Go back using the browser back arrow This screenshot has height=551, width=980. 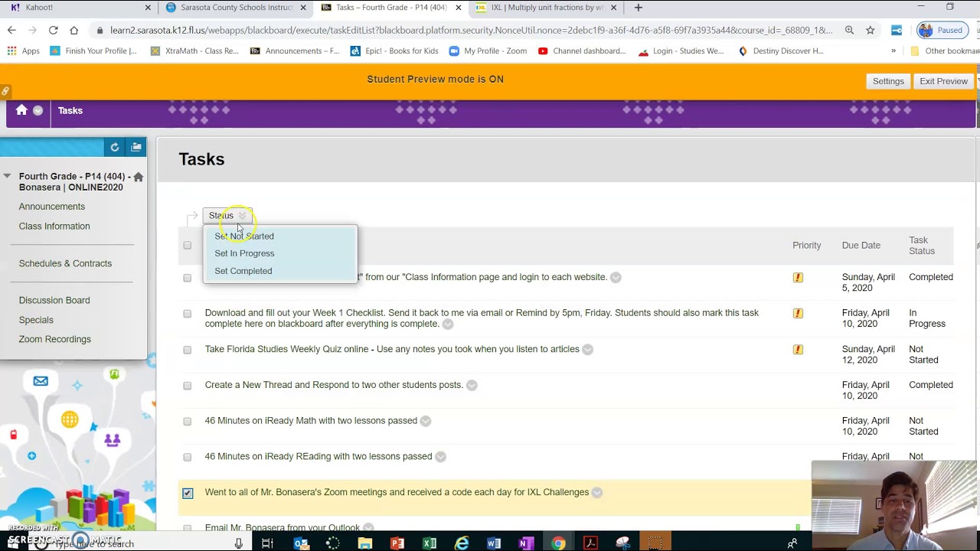11,30
